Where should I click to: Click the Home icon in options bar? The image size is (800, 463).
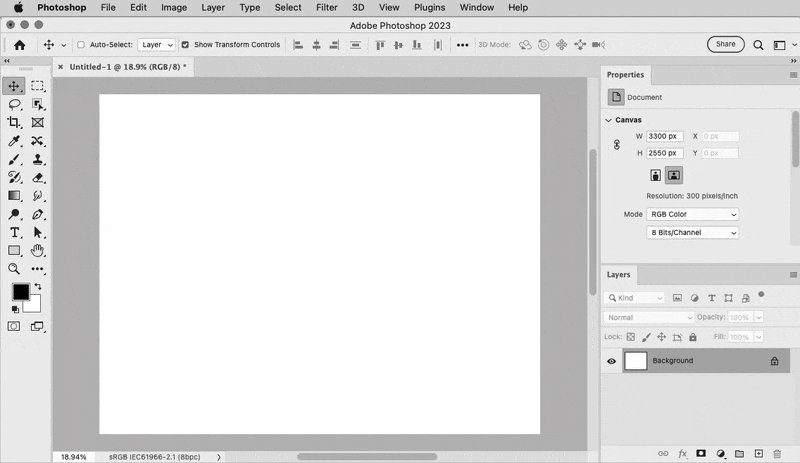(19, 45)
